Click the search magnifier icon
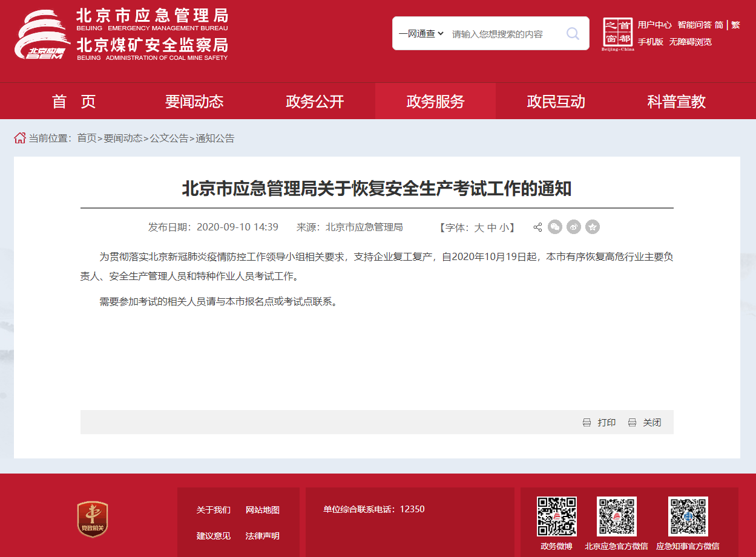The image size is (756, 557). [x=573, y=34]
